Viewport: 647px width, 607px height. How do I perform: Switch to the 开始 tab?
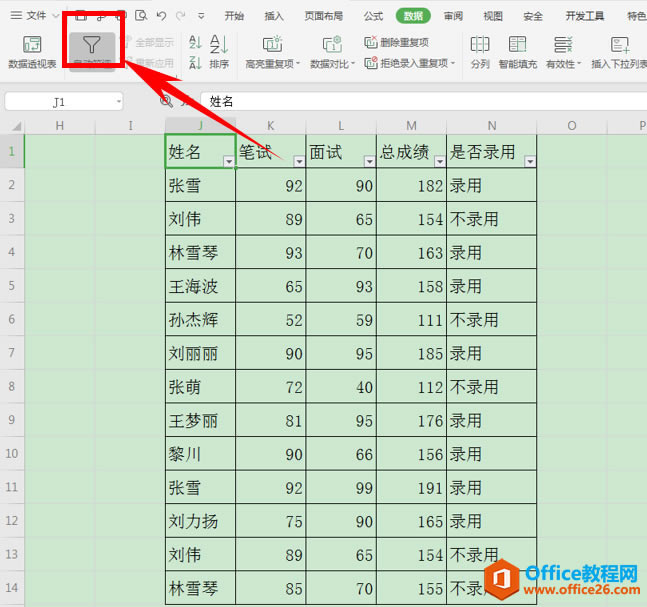click(234, 16)
